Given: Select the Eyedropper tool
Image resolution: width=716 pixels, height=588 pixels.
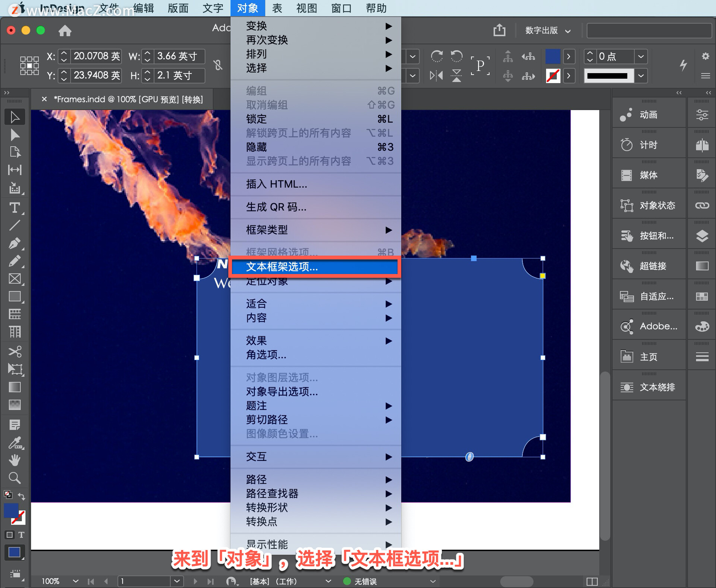Looking at the screenshot, I should click(15, 443).
